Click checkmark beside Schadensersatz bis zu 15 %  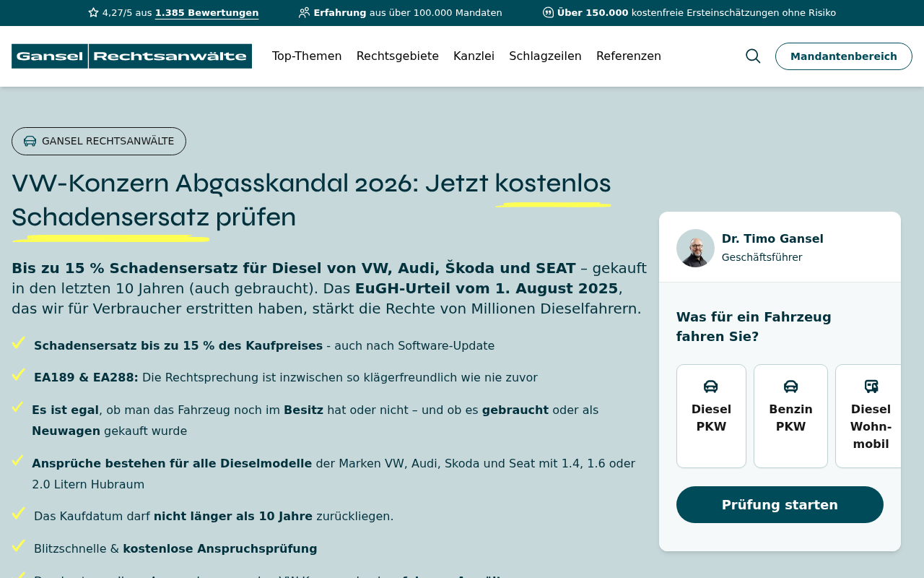click(19, 342)
